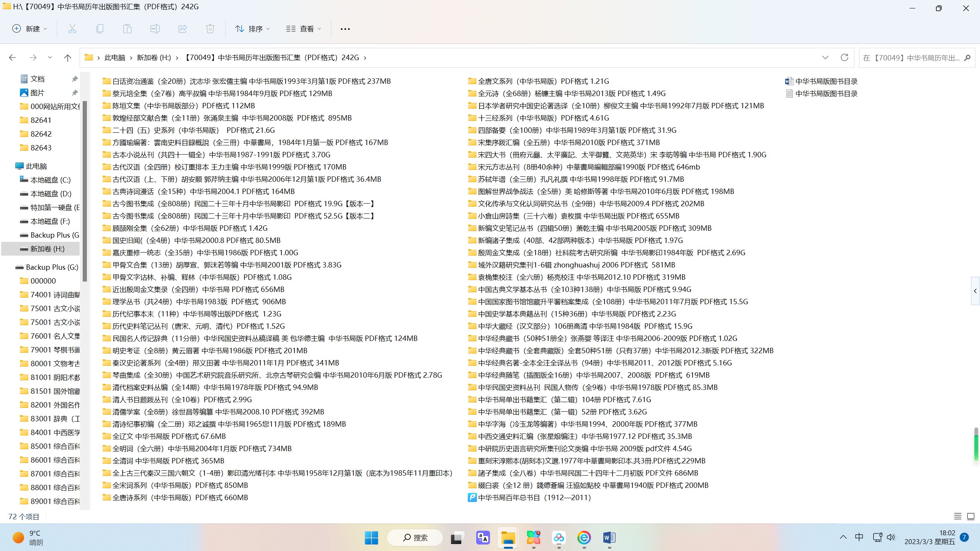Image resolution: width=980 pixels, height=551 pixels.
Task: Select folder 苏轼年谱 (全三册)
Action: coord(576,179)
